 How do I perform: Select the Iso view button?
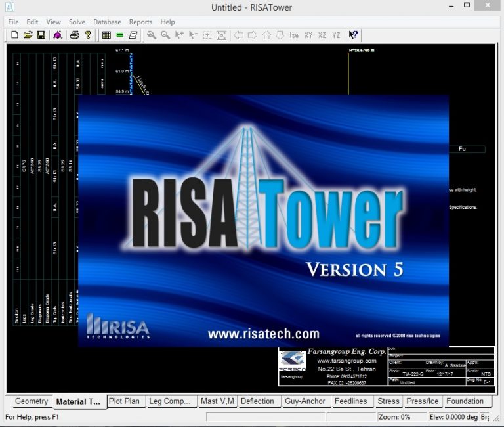(x=294, y=35)
